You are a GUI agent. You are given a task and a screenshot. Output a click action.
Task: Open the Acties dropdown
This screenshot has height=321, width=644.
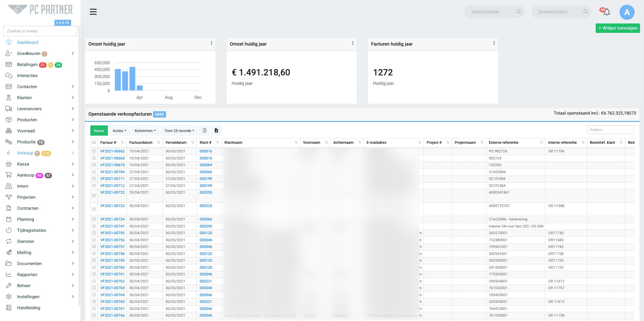pyautogui.click(x=119, y=131)
